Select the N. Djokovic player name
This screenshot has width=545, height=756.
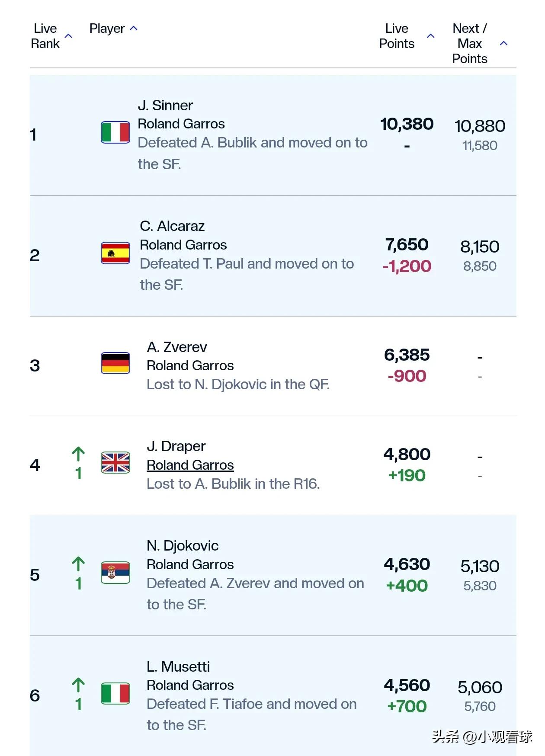[x=183, y=545]
